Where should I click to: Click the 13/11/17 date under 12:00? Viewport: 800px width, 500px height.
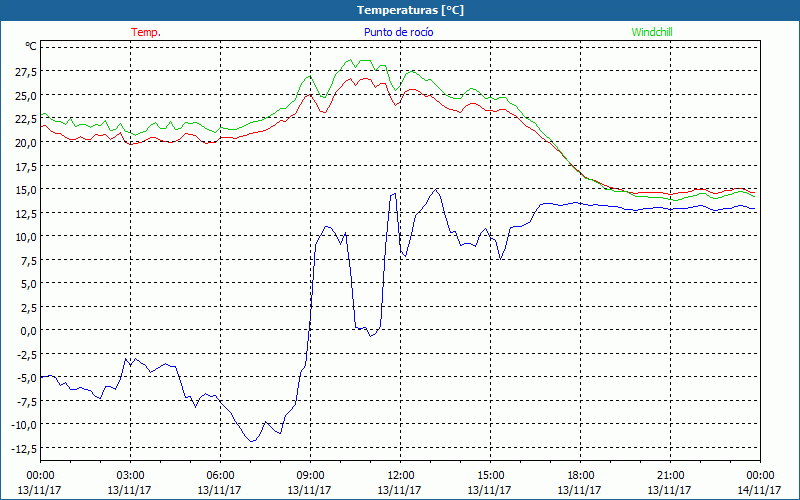click(x=399, y=490)
